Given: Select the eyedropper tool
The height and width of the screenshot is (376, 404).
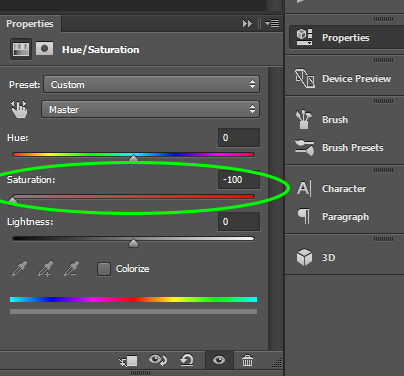Looking at the screenshot, I should 20,269.
